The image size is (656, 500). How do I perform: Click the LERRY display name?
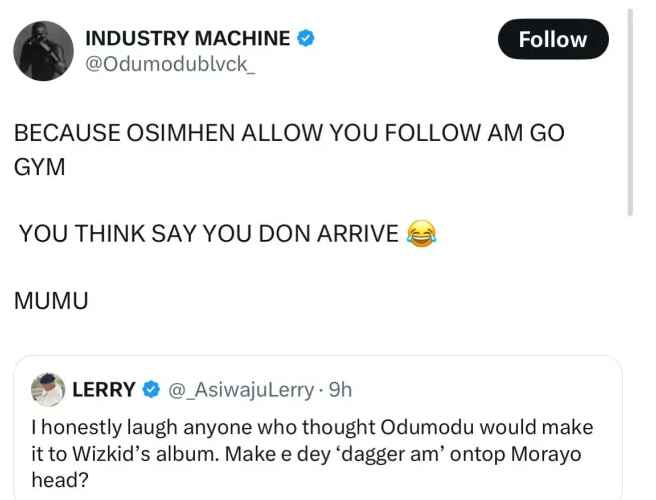pos(104,390)
